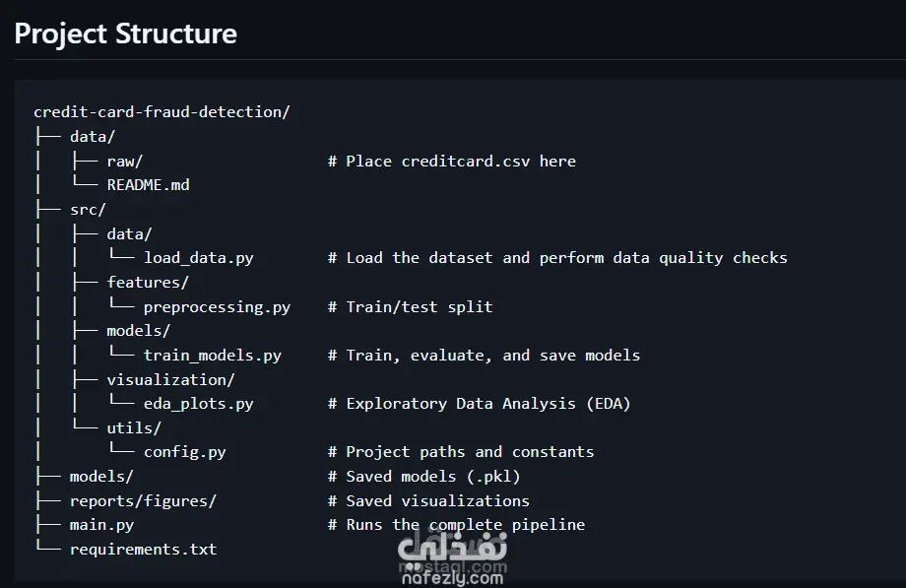
Task: Click the raw/ folder entry
Action: 125,162
